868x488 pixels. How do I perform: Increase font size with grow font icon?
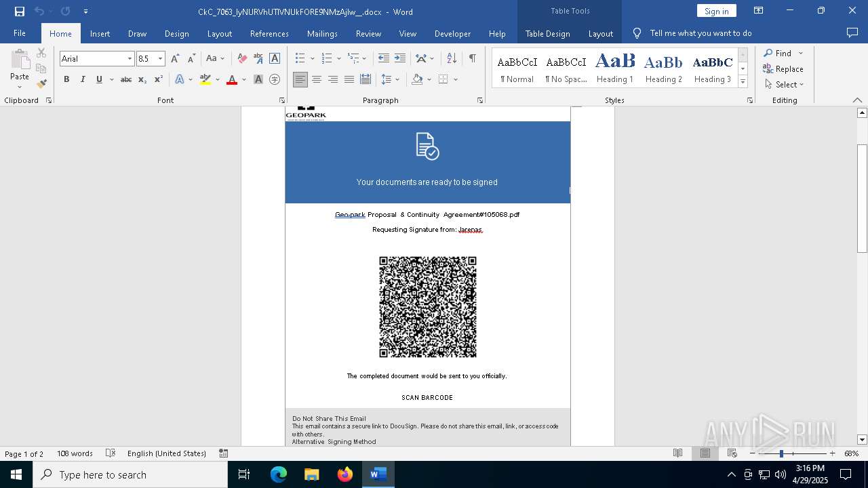click(x=175, y=59)
